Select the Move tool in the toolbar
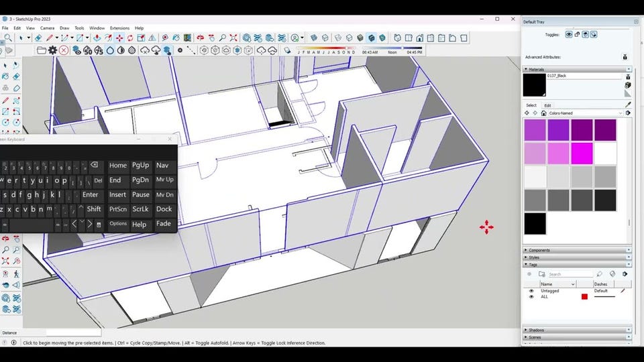The height and width of the screenshot is (362, 644). coord(119,38)
